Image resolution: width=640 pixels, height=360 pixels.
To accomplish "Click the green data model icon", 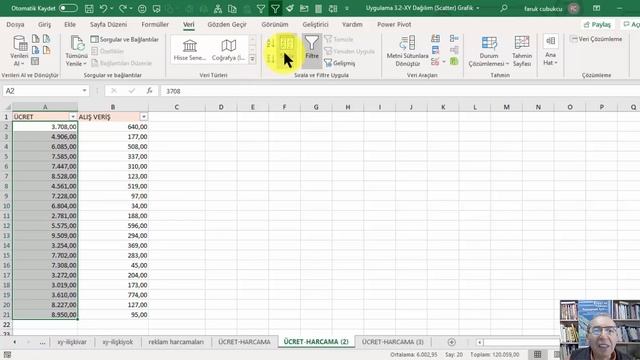I will [x=454, y=62].
